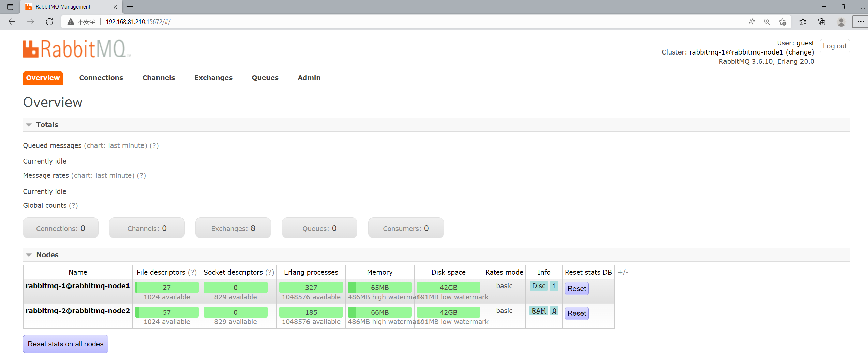Open the read aloud icon
Screen dimensions: 868x356
point(752,22)
